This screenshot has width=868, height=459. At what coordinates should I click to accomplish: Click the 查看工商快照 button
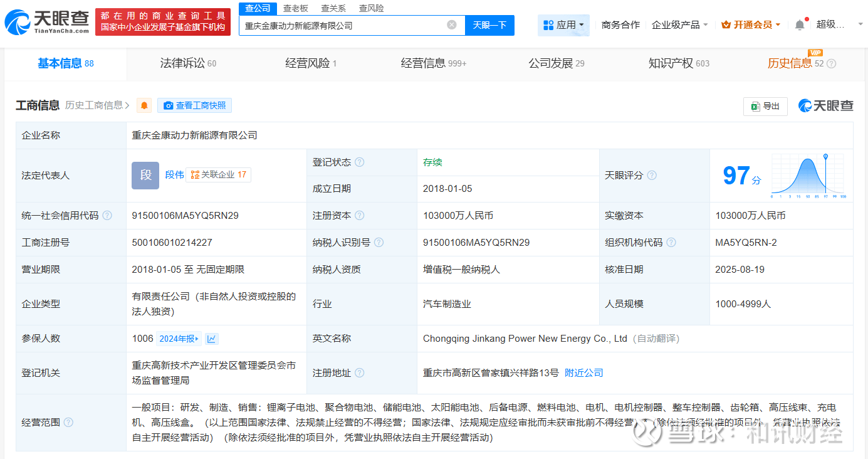(x=194, y=105)
